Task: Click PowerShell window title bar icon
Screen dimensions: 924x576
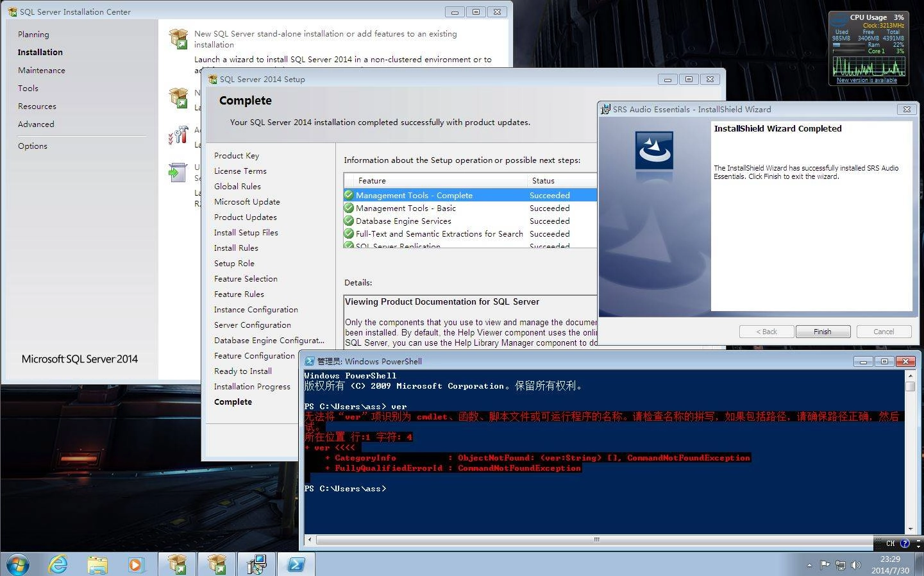Action: point(310,361)
